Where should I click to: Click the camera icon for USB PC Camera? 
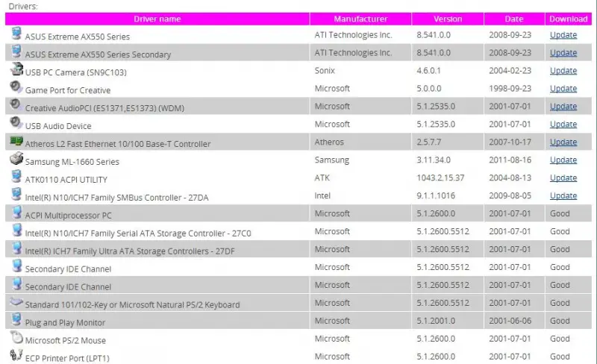coord(16,69)
